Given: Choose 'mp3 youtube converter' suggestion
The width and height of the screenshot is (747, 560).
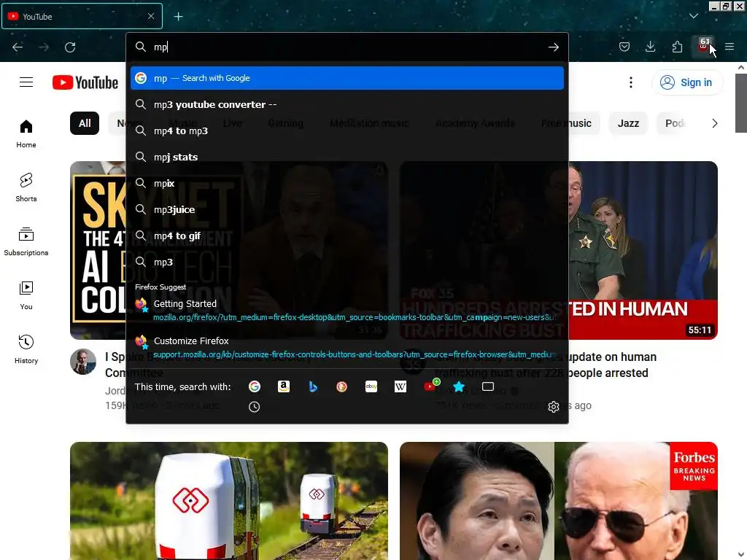Looking at the screenshot, I should (x=347, y=104).
